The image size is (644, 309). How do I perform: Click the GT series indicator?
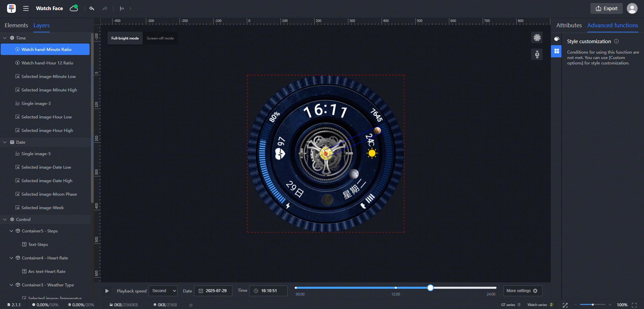pyautogui.click(x=511, y=305)
